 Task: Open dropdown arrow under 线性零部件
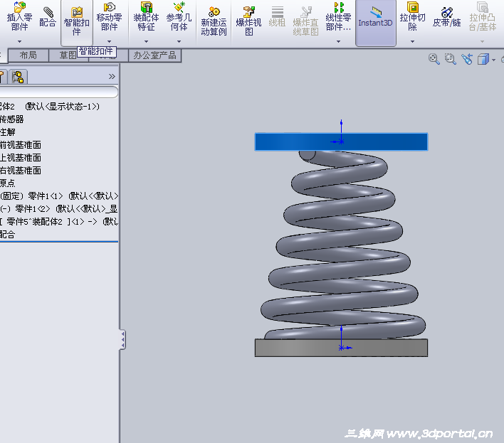point(338,41)
